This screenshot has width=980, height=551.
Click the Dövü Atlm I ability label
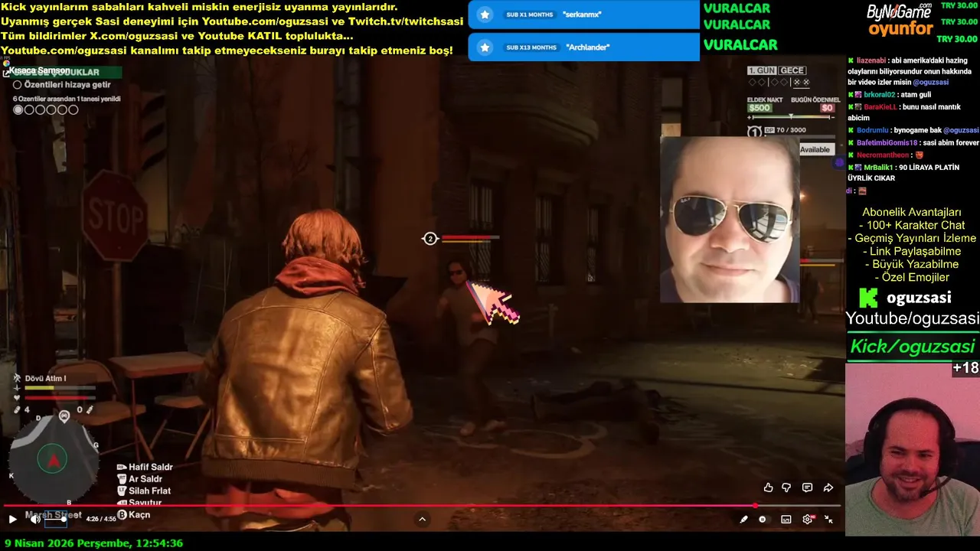pyautogui.click(x=46, y=378)
